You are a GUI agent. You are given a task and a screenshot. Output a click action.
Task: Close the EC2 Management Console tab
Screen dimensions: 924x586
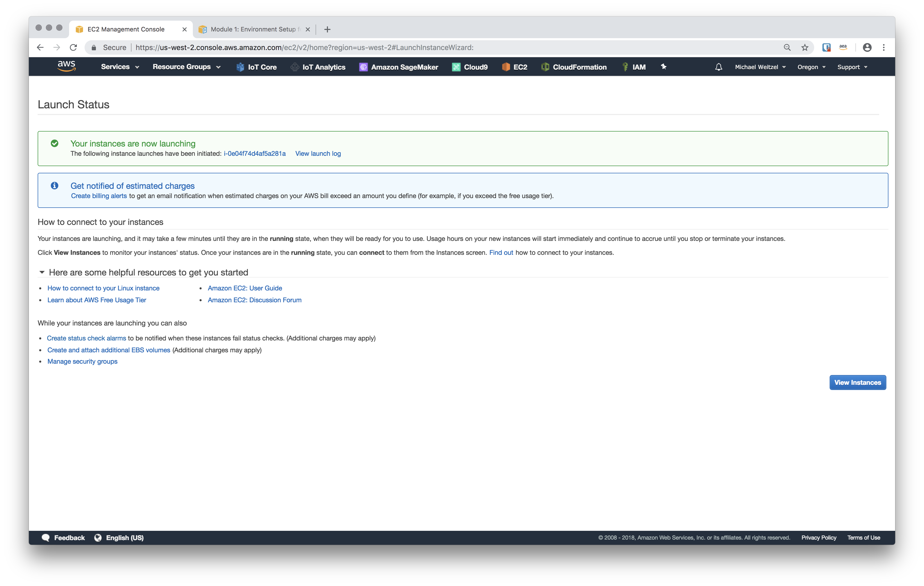pos(185,29)
